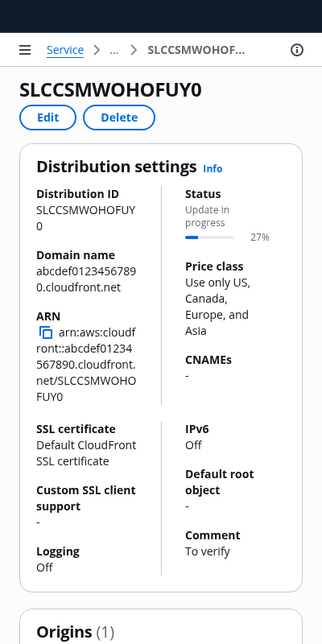The width and height of the screenshot is (322, 644).
Task: Edit the distribution
Action: 48,118
